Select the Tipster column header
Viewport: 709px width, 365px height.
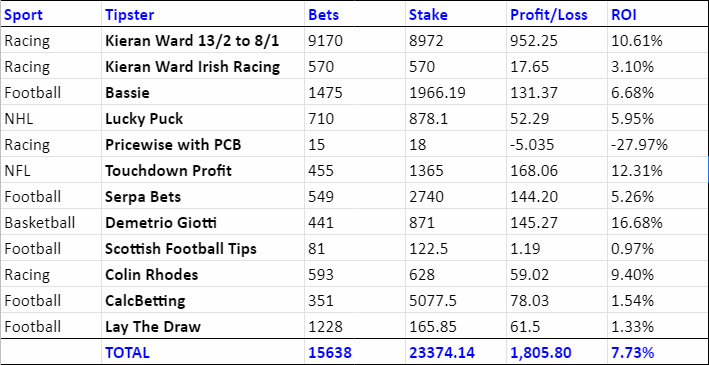point(203,14)
